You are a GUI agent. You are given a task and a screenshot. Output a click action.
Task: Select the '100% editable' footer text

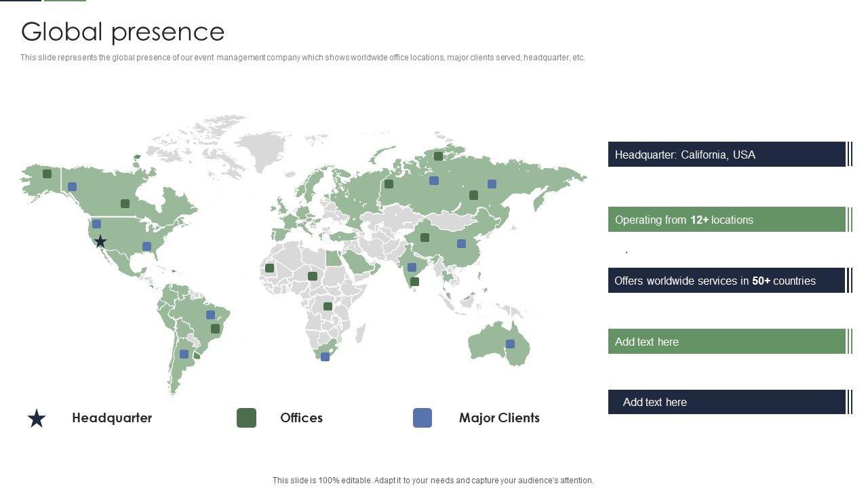[433, 481]
